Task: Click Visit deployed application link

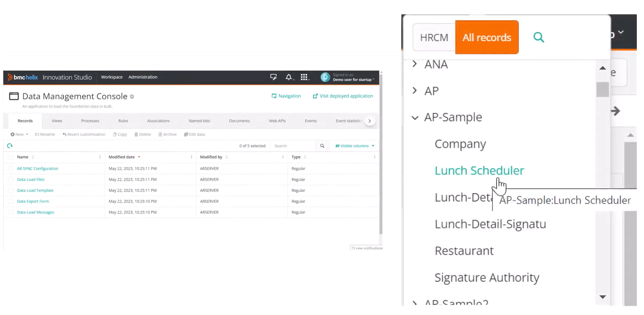Action: point(343,96)
